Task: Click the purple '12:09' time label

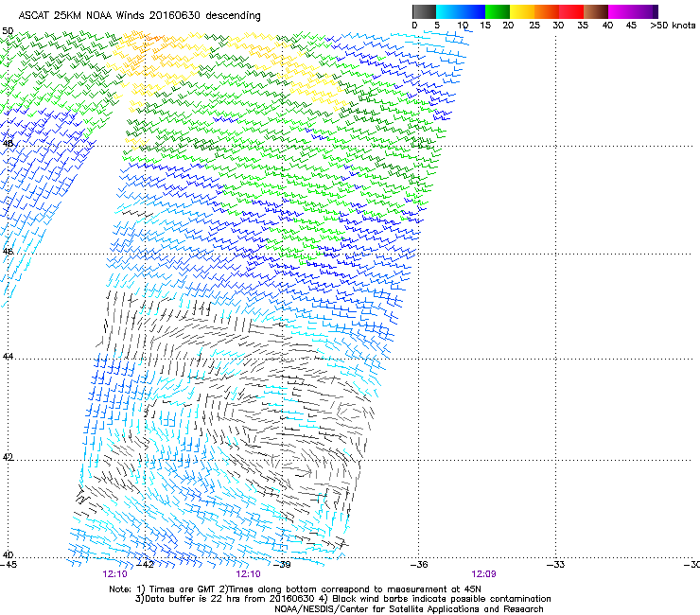Action: click(483, 574)
